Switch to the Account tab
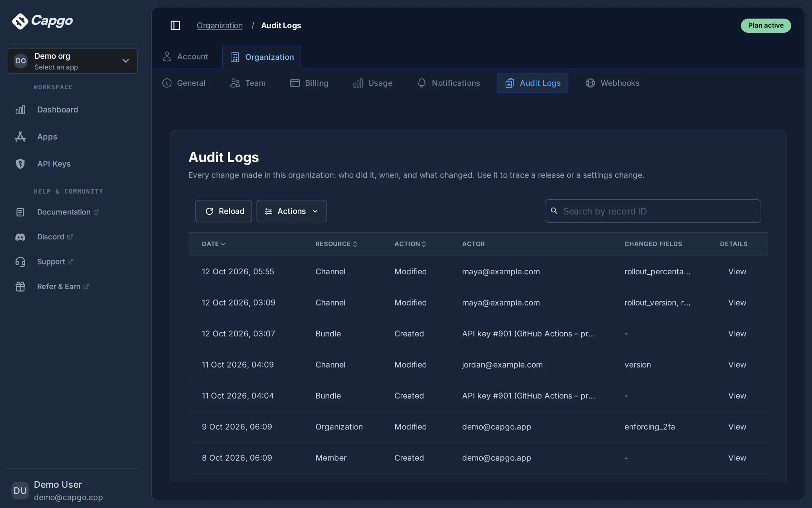This screenshot has width=812, height=508. pos(185,56)
